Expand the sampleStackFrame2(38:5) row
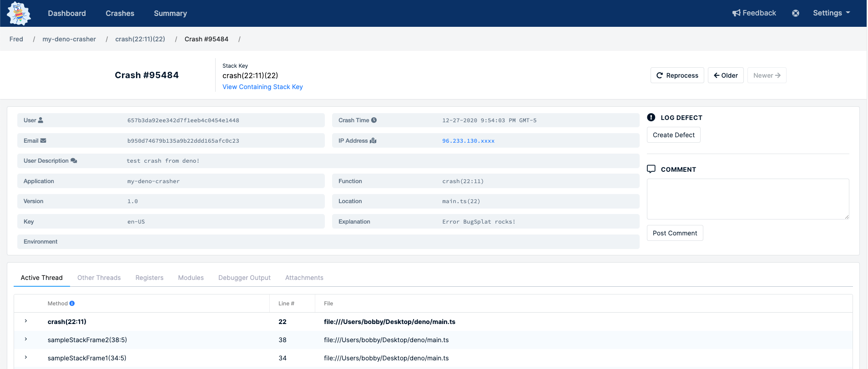The image size is (868, 369). (26, 339)
